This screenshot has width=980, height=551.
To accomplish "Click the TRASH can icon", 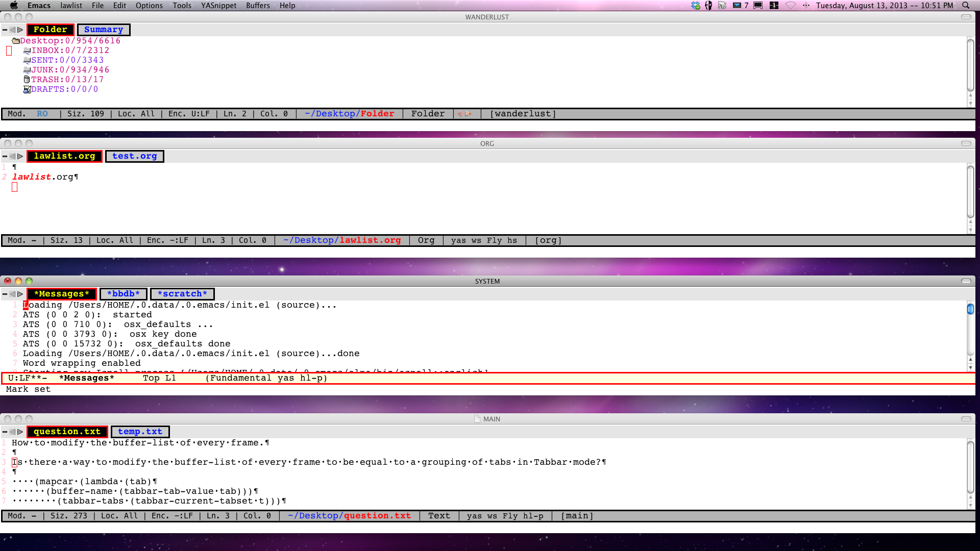I will [27, 80].
